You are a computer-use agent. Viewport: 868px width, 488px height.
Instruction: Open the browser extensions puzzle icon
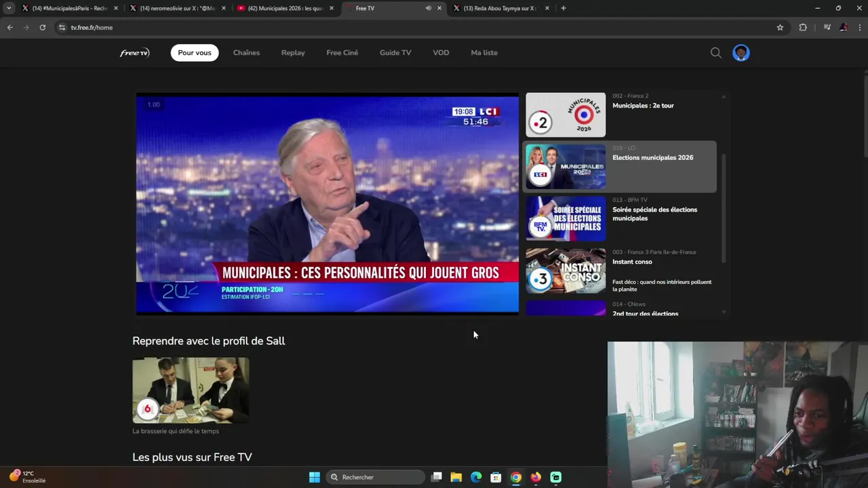803,27
